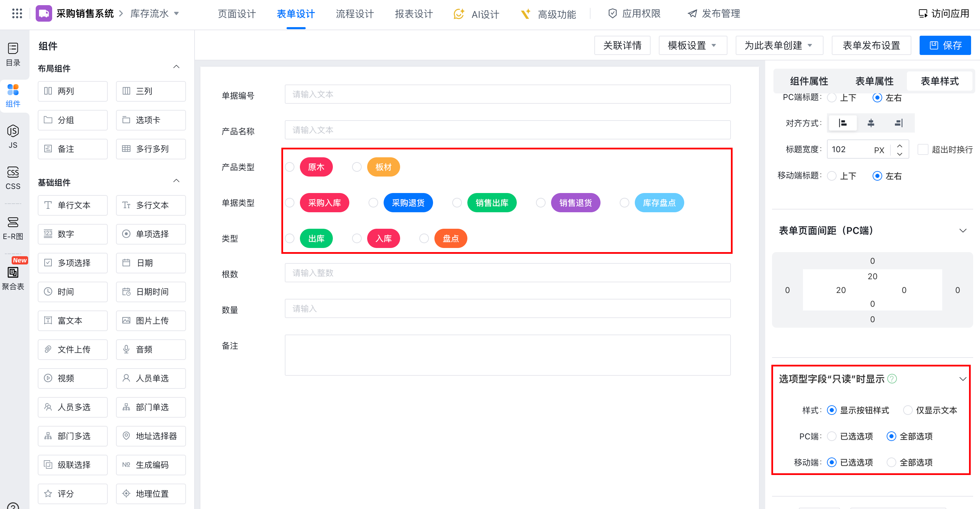
Task: Select the blue 采购退货 option tag
Action: (x=408, y=203)
